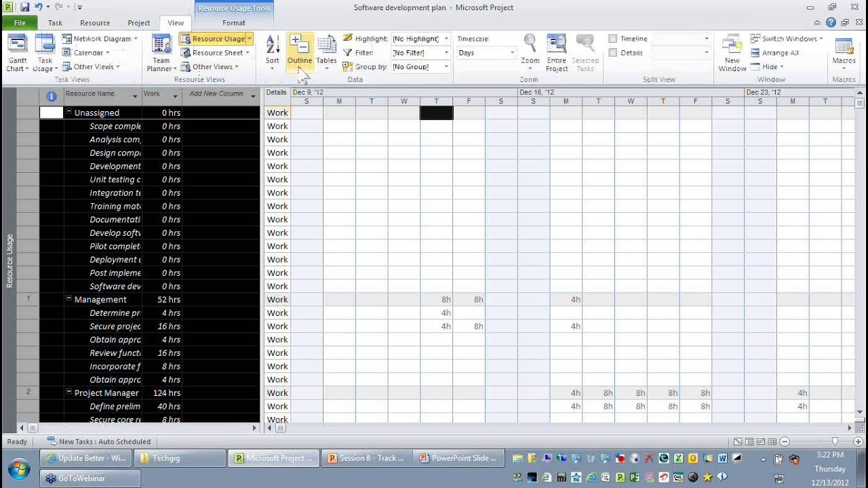
Task: Enable the Details checkbox in Split View
Action: (x=613, y=53)
